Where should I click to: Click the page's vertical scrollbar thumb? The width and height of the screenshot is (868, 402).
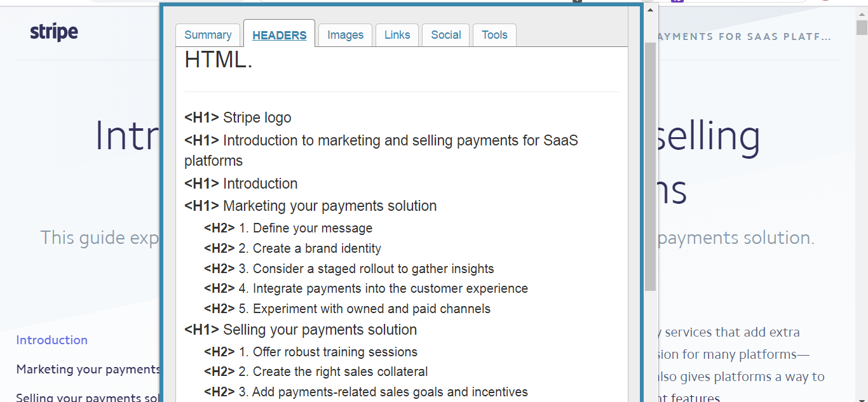coord(862,27)
